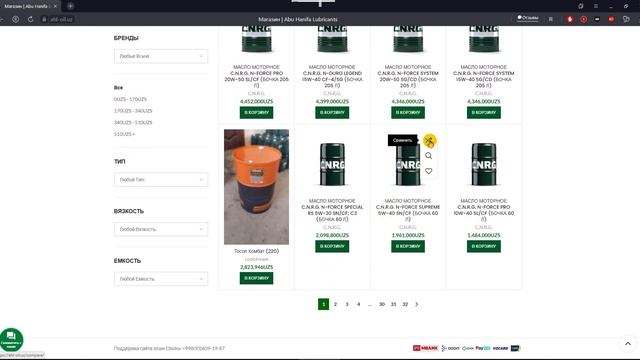Open quick view magnifier on N-Force Supreme product
640x360 pixels.
pyautogui.click(x=429, y=156)
